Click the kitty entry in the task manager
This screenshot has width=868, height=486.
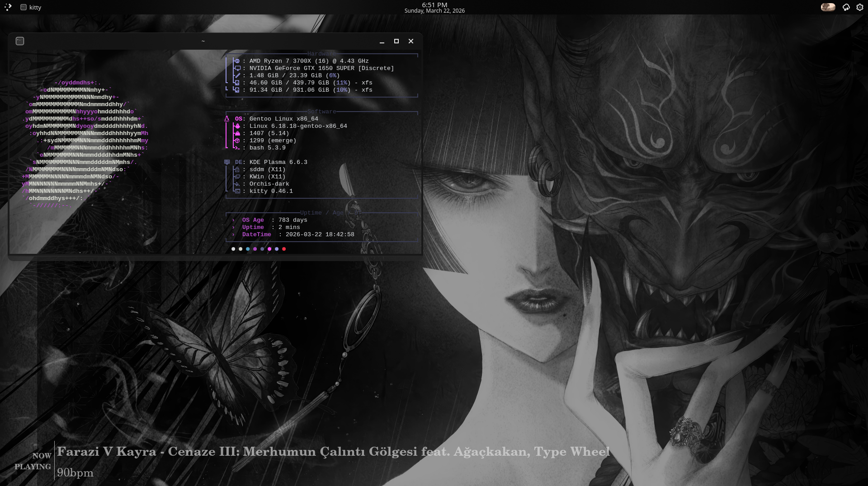click(31, 7)
